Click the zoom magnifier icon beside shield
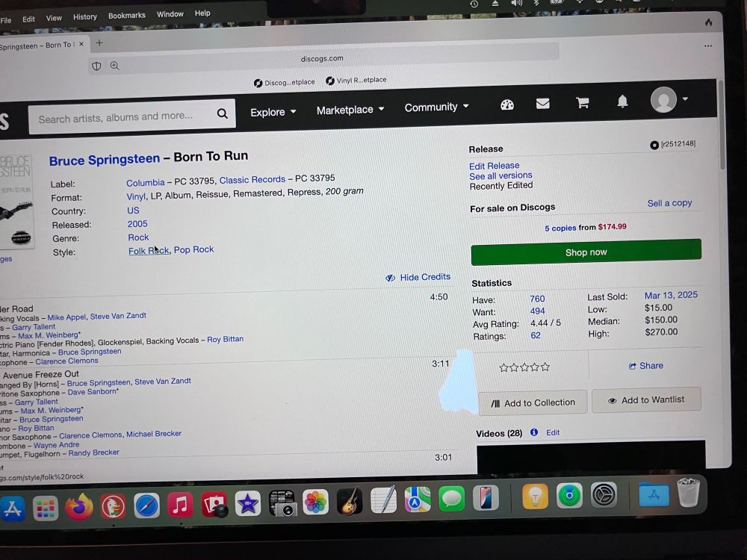Image resolution: width=747 pixels, height=560 pixels. 115,66
